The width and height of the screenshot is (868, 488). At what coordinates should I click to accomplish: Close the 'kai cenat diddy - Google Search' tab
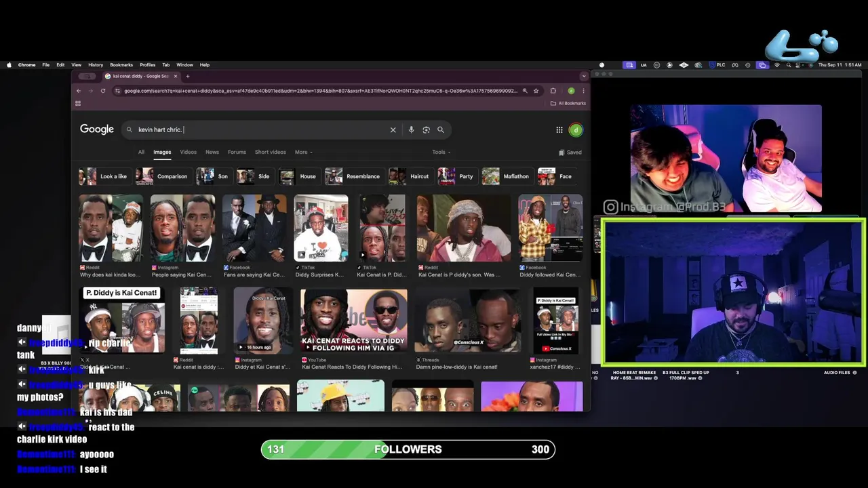coord(176,76)
